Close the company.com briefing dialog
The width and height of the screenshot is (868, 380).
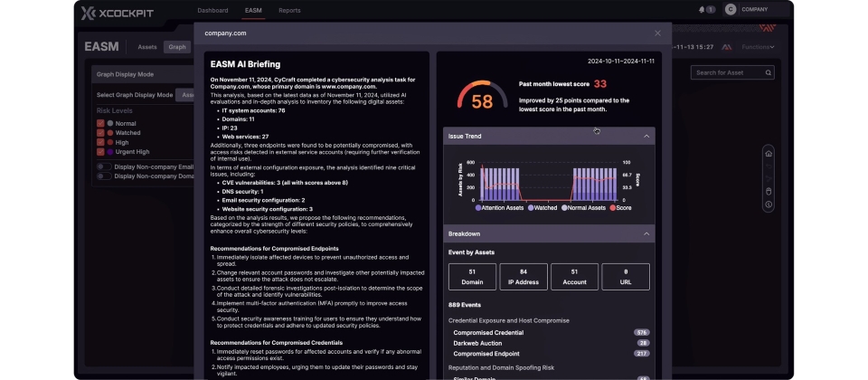(x=657, y=33)
